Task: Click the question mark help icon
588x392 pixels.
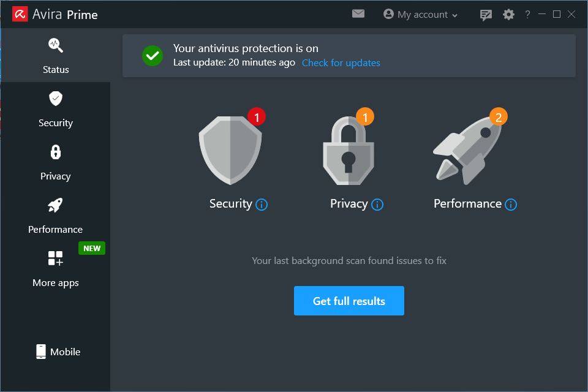Action: click(x=527, y=15)
